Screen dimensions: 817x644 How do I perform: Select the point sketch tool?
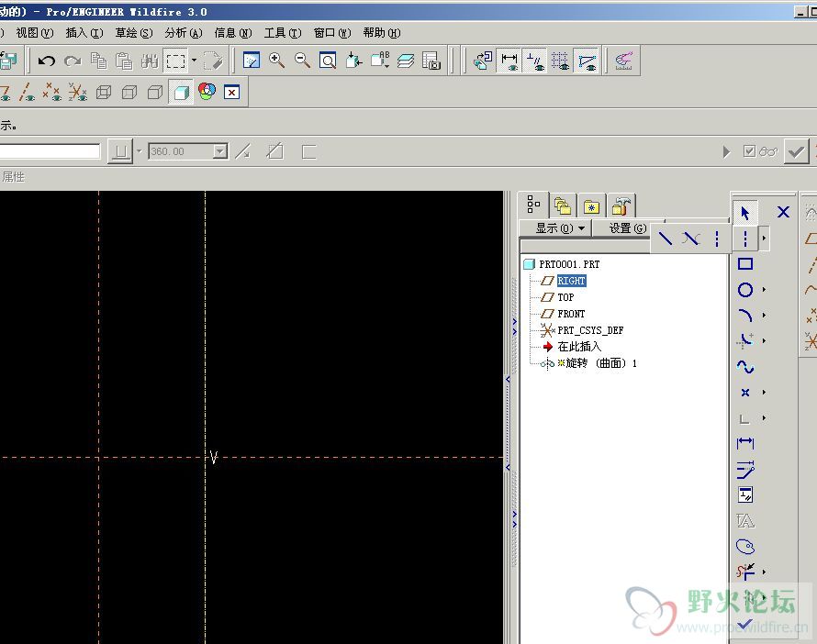coord(745,393)
